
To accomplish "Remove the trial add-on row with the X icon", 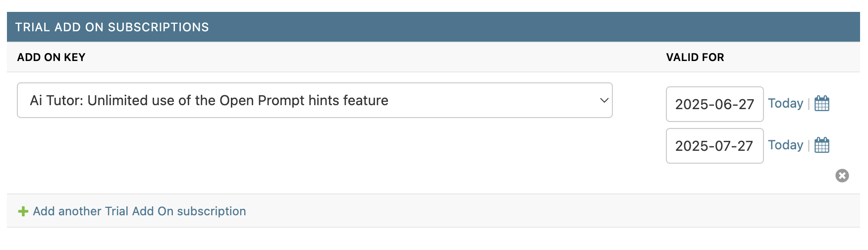I will 842,176.
